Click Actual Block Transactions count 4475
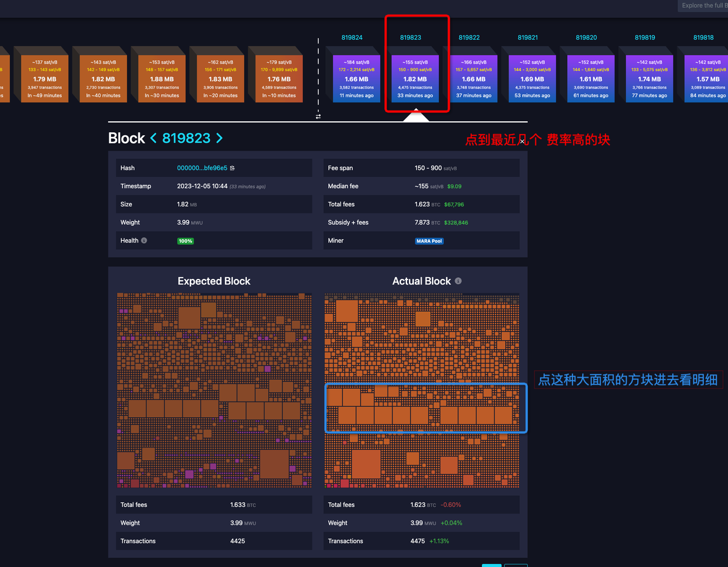Viewport: 728px width, 567px height. [x=417, y=541]
